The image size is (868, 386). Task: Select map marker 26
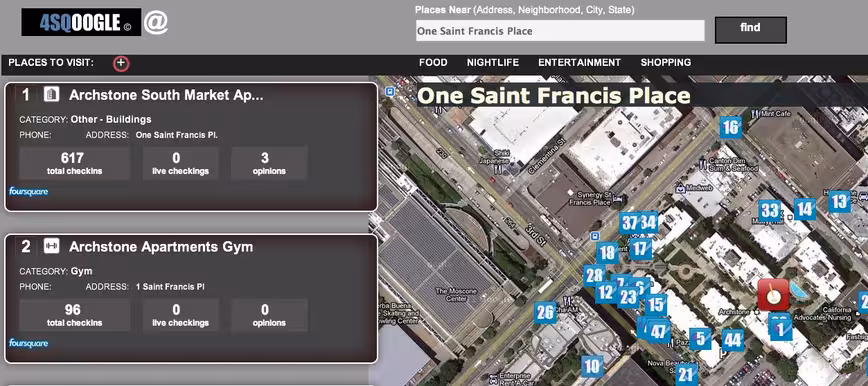(x=545, y=312)
